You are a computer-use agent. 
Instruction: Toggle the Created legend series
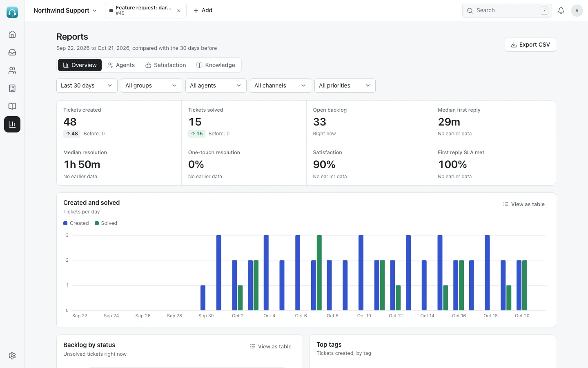76,223
